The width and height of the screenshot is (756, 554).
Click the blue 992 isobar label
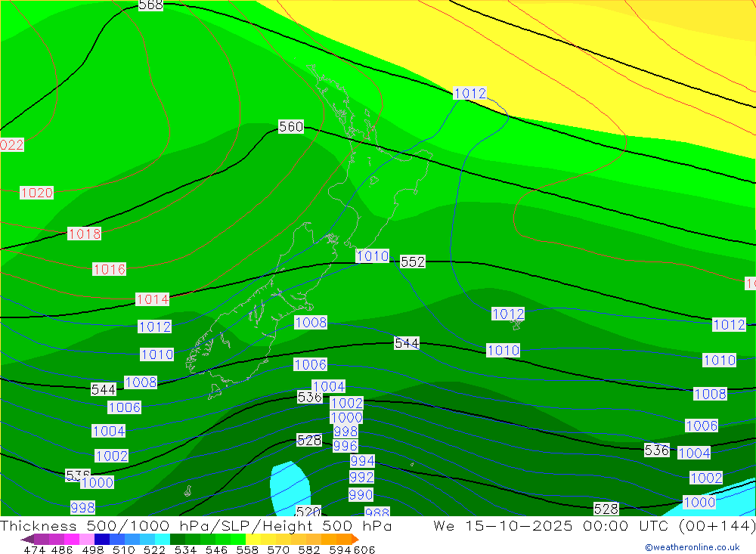click(x=361, y=478)
